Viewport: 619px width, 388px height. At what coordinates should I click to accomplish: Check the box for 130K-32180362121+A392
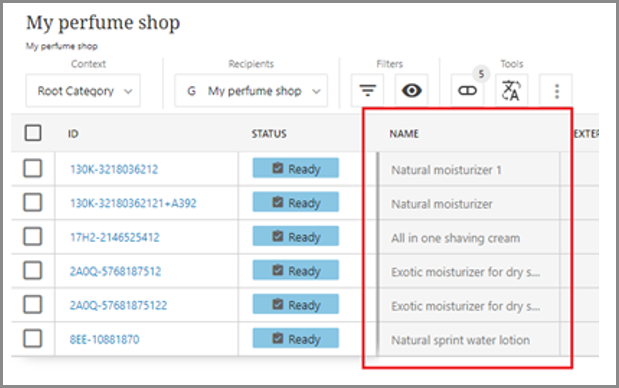click(32, 202)
